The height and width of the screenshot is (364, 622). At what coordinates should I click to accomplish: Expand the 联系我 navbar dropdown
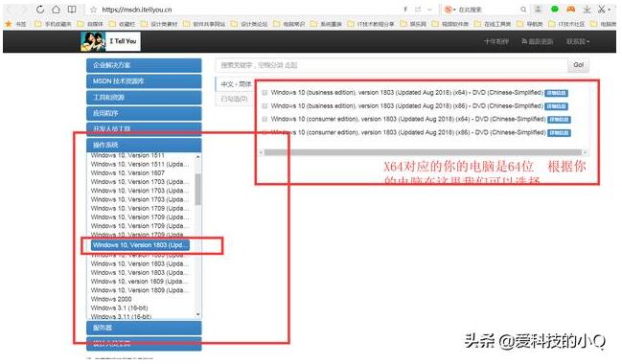pyautogui.click(x=578, y=41)
